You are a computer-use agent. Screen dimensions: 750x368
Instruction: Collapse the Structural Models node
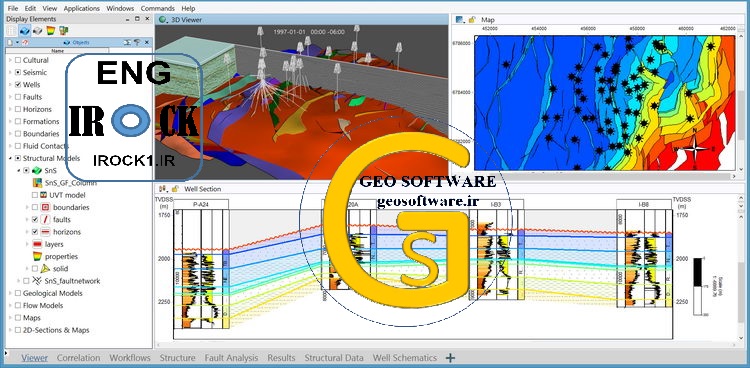tap(10, 158)
